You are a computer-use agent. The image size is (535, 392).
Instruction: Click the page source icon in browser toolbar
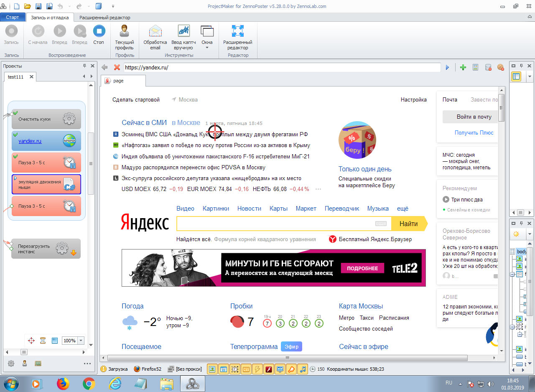pyautogui.click(x=475, y=67)
